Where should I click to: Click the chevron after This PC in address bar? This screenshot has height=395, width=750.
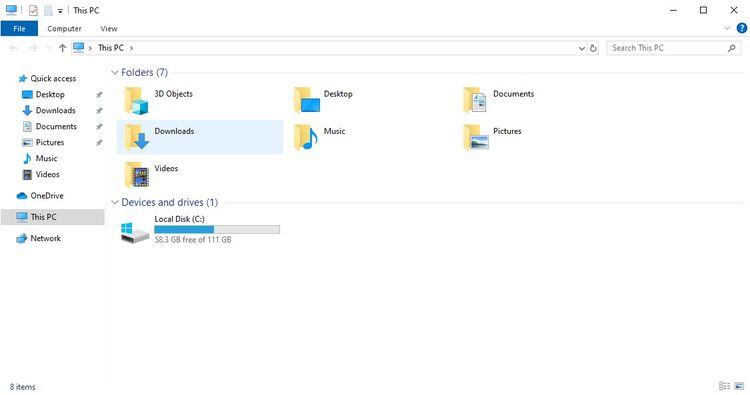tap(132, 48)
